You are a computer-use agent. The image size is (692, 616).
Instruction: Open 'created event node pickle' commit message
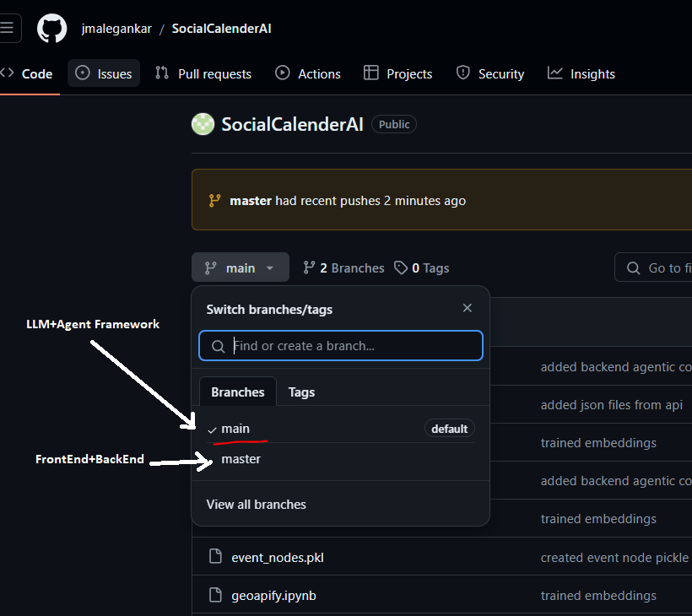pyautogui.click(x=615, y=558)
